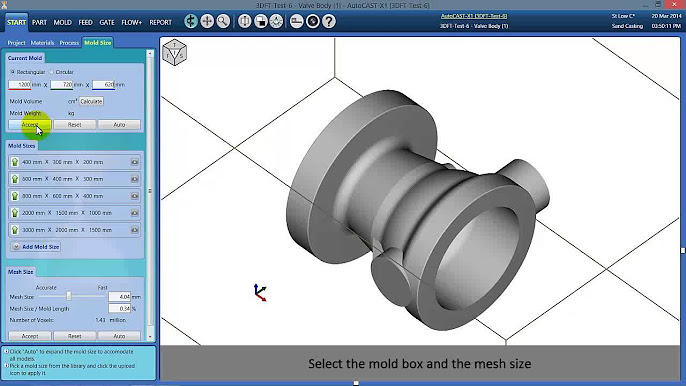Click the left panel scrollbar down arrow
Viewport: 686px width, 386px height.
click(x=150, y=337)
